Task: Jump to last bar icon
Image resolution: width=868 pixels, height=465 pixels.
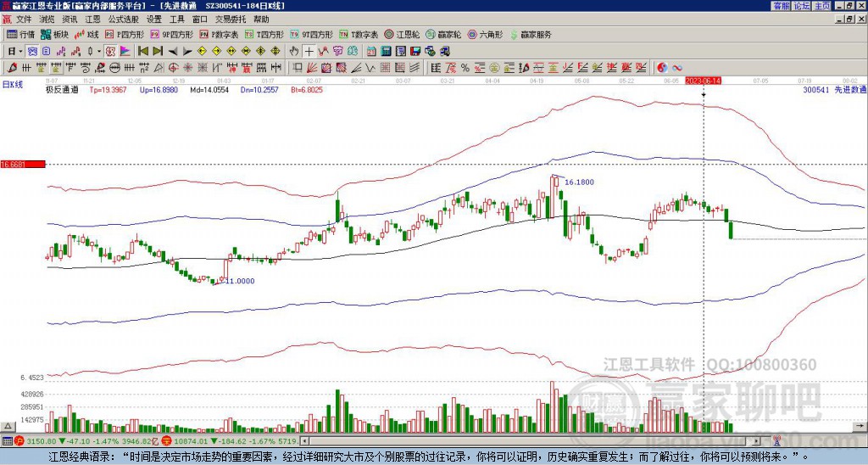Action: pos(158,52)
